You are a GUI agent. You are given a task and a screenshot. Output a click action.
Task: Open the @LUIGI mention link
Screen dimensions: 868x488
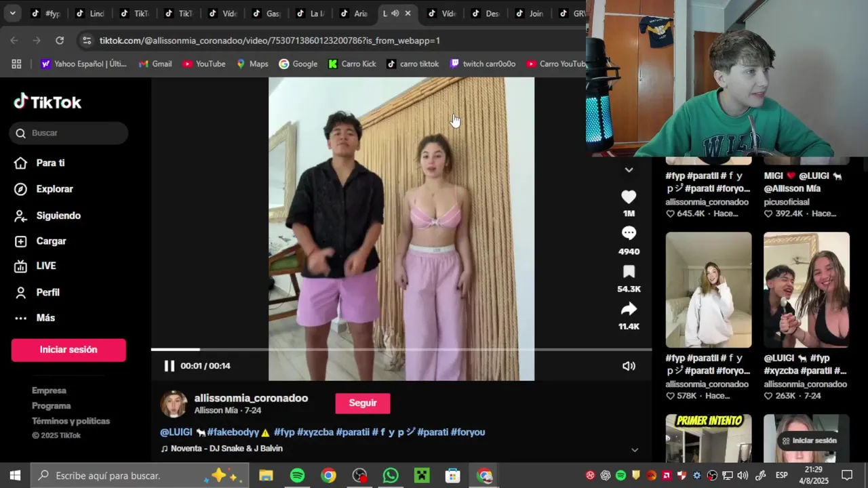(176, 432)
